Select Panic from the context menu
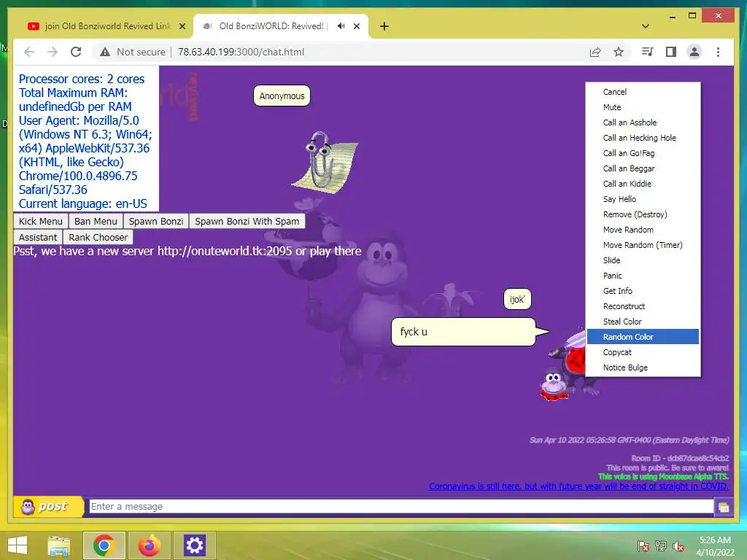Screen dimensions: 747x560 (643, 276)
